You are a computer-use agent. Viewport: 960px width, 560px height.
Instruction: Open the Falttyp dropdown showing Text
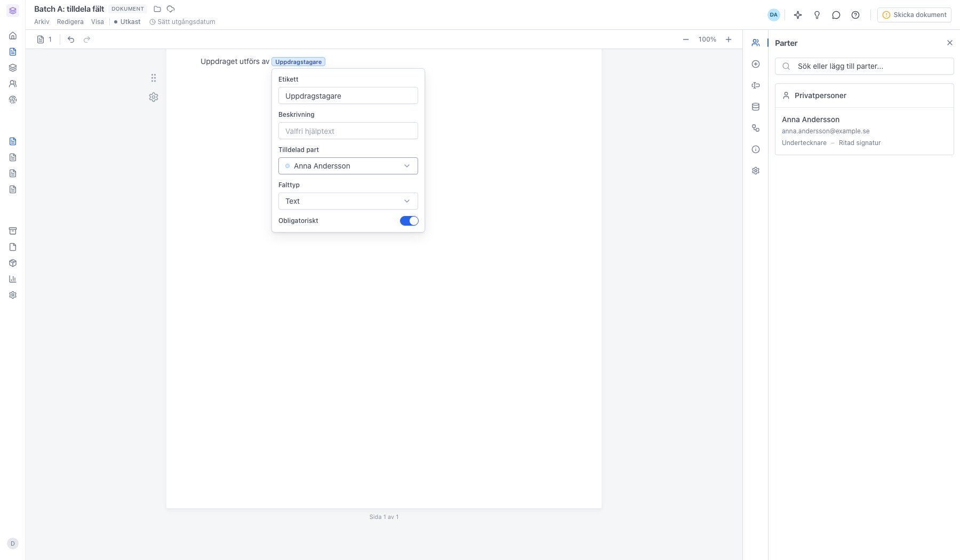click(348, 201)
